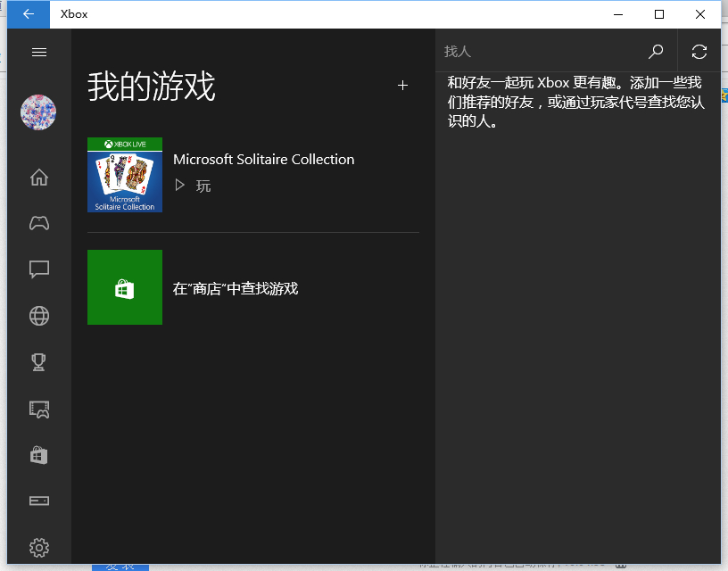
Task: Open the hamburger navigation menu
Action: pos(39,52)
